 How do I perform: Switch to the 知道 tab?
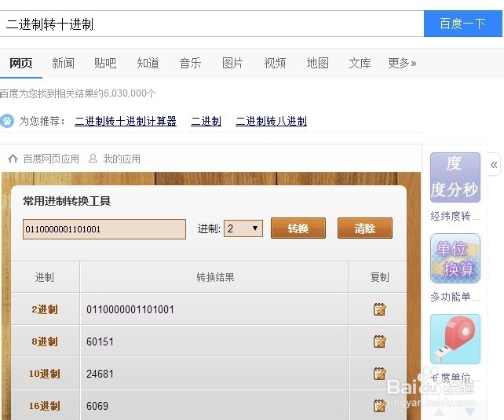click(x=148, y=63)
